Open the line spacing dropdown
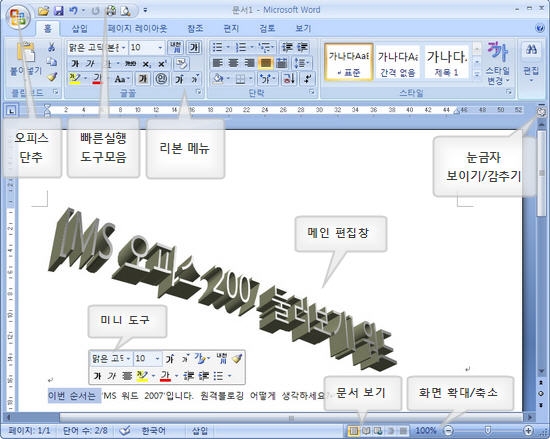 tap(302, 63)
